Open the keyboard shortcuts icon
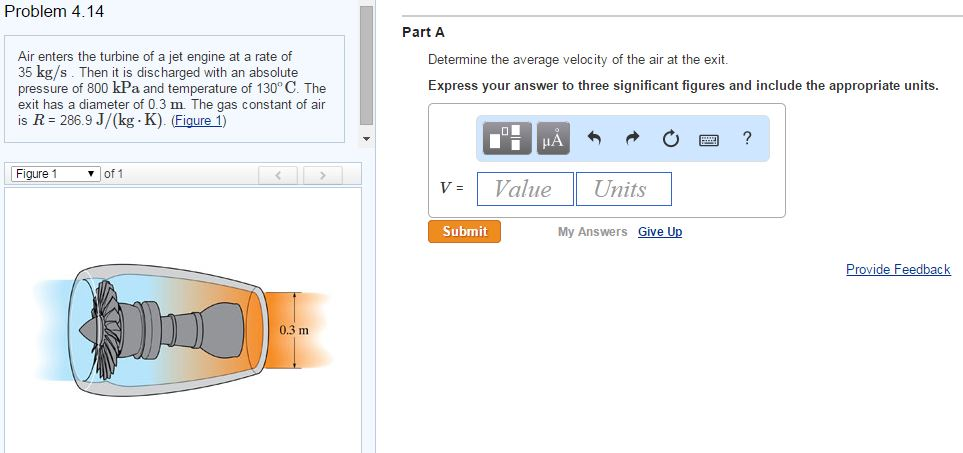Image resolution: width=963 pixels, height=453 pixels. coord(709,140)
